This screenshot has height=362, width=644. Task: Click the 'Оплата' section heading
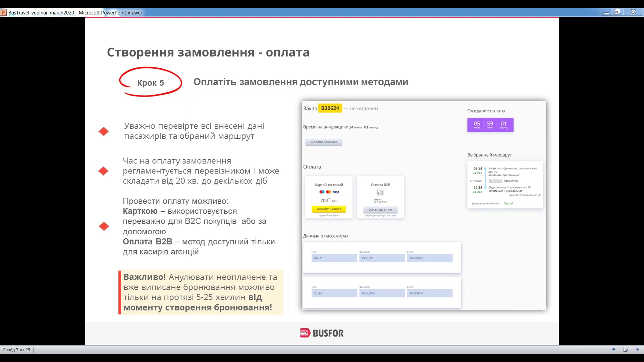(x=312, y=167)
